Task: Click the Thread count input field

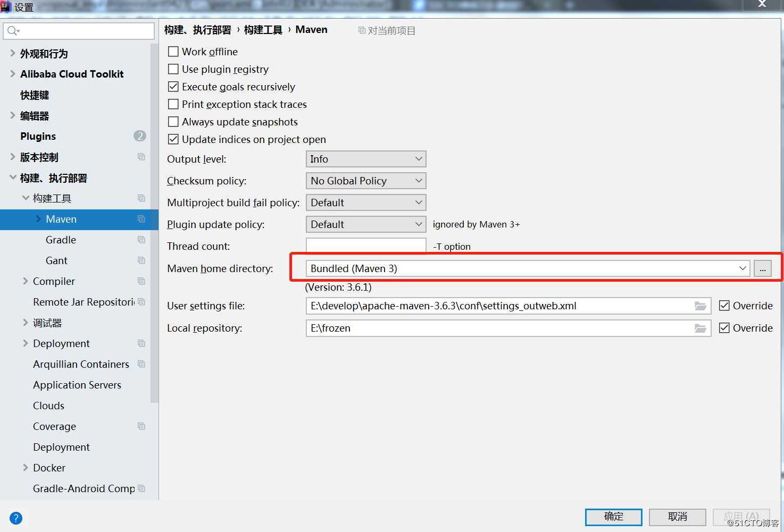Action: pos(366,246)
